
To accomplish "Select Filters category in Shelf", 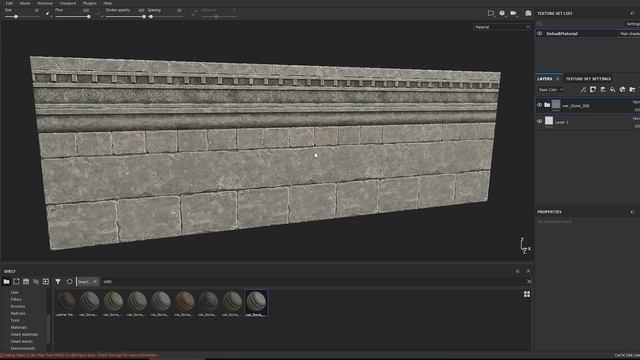I will coord(16,299).
